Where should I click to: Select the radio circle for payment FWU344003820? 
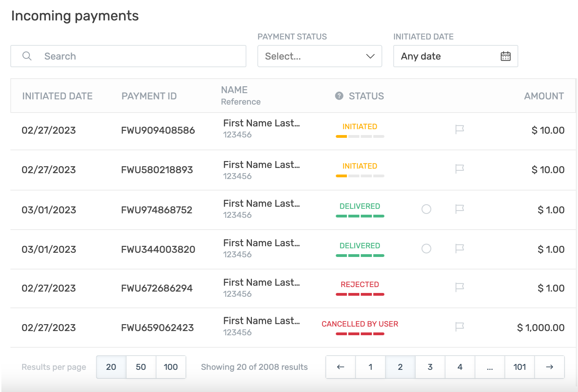pos(426,249)
